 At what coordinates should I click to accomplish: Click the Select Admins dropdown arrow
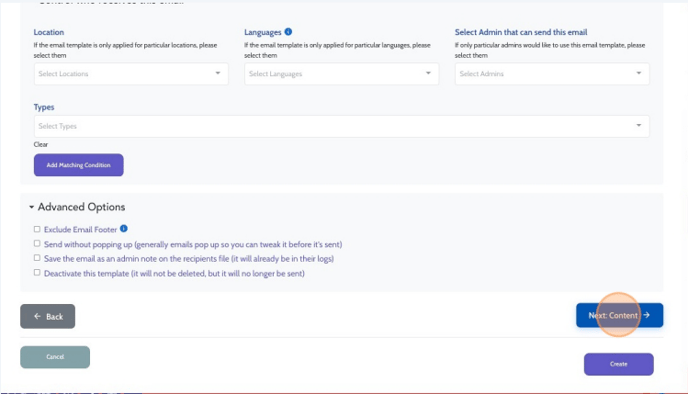tap(639, 73)
